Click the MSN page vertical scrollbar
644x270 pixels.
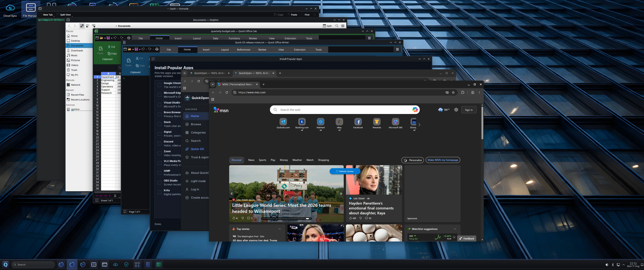(x=482, y=123)
